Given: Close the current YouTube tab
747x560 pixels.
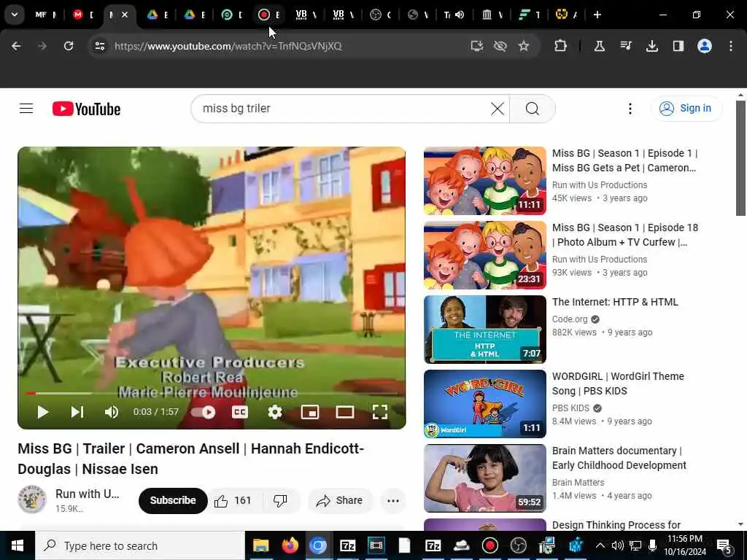Looking at the screenshot, I should point(125,15).
